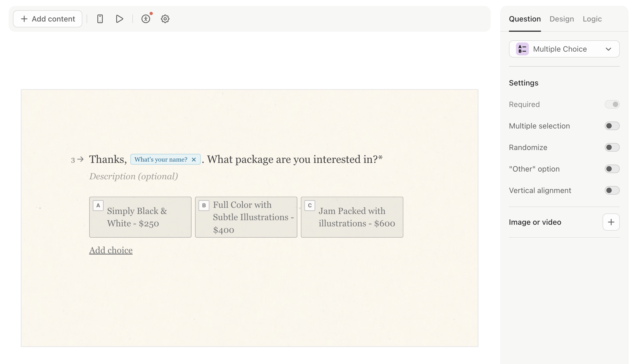The height and width of the screenshot is (364, 637).
Task: Disable the Multiple selection toggle
Action: 612,126
